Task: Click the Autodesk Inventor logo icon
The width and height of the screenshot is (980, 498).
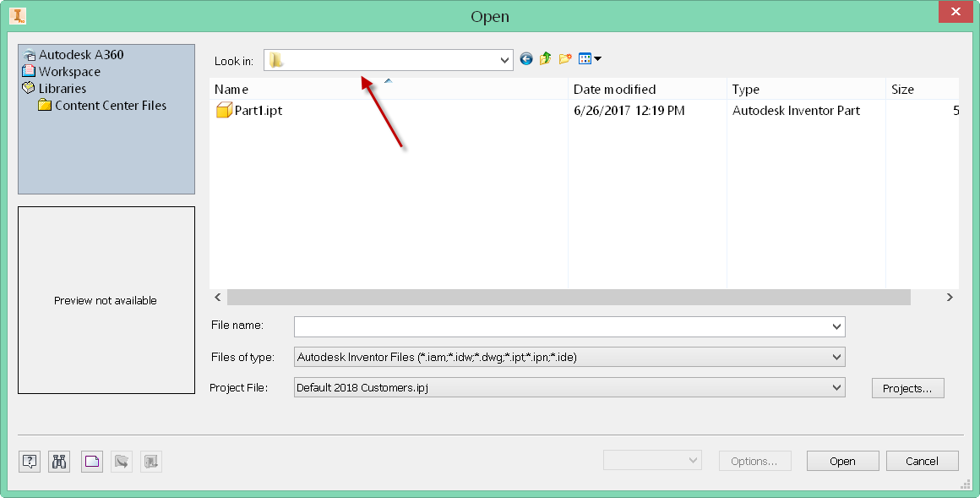Action: pyautogui.click(x=19, y=16)
